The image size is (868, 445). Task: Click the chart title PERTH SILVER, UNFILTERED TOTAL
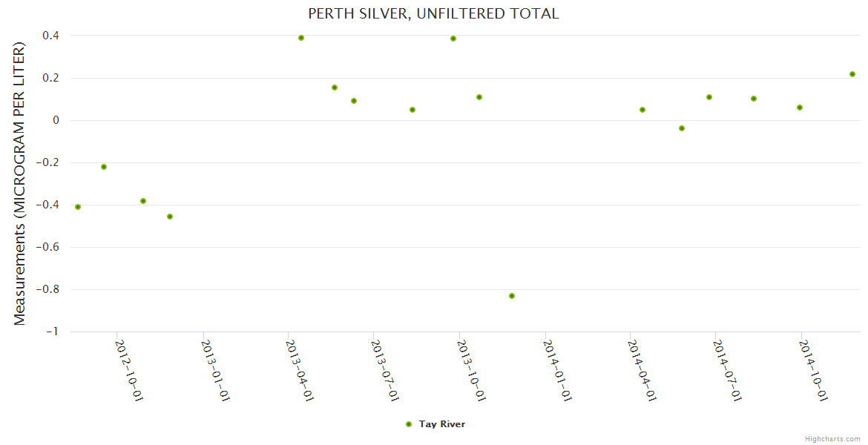point(433,13)
